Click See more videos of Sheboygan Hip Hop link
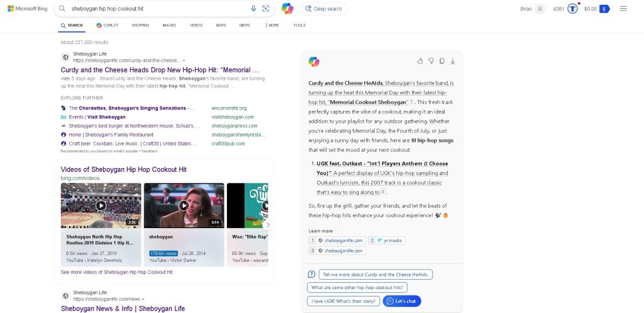This screenshot has height=313, width=644. [x=116, y=272]
